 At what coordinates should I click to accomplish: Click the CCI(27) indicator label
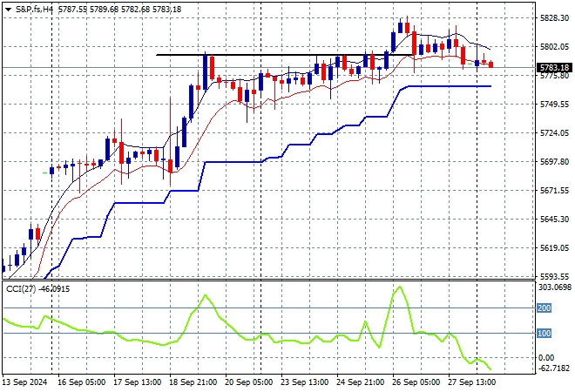[21, 289]
